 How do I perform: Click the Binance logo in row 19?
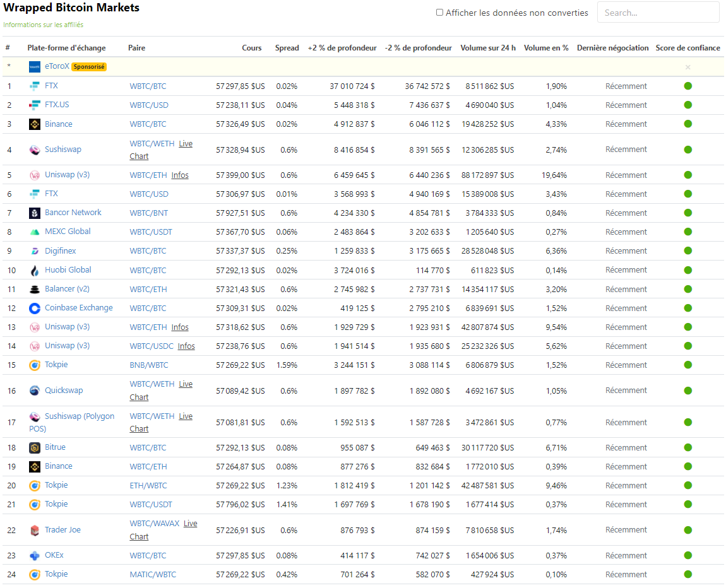click(34, 467)
